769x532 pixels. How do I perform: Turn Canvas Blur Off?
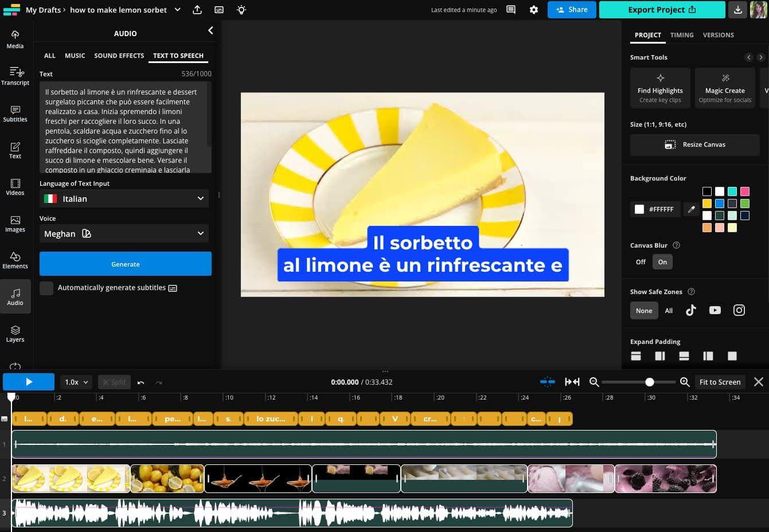point(641,262)
